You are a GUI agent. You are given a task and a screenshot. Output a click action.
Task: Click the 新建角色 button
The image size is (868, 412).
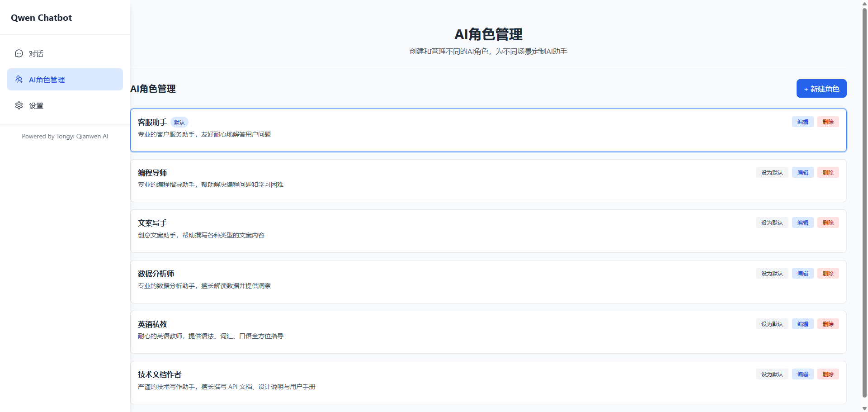pos(821,89)
